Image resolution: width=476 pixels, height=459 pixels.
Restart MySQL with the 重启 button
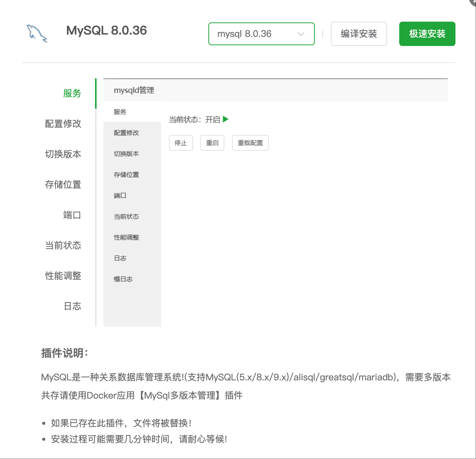pyautogui.click(x=212, y=142)
